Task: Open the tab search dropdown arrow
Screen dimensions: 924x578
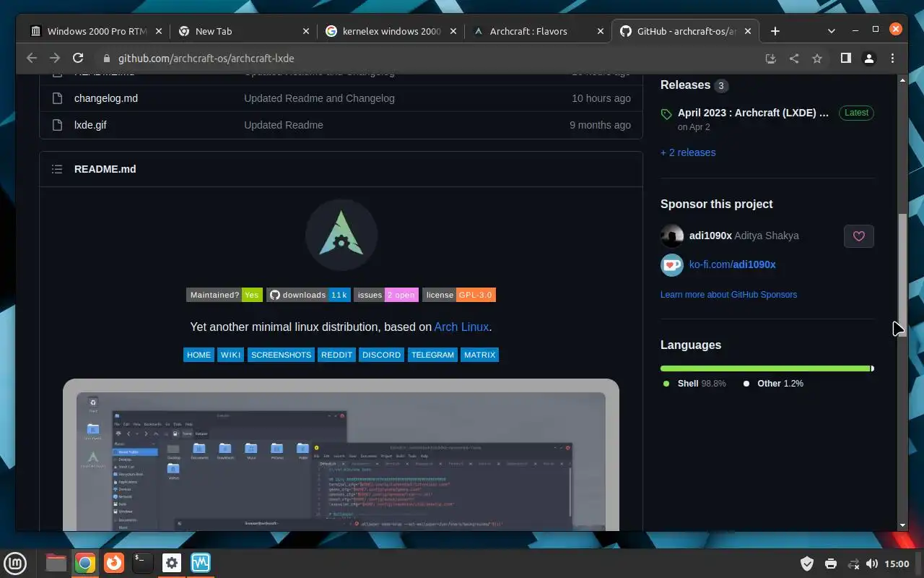Action: pyautogui.click(x=832, y=31)
